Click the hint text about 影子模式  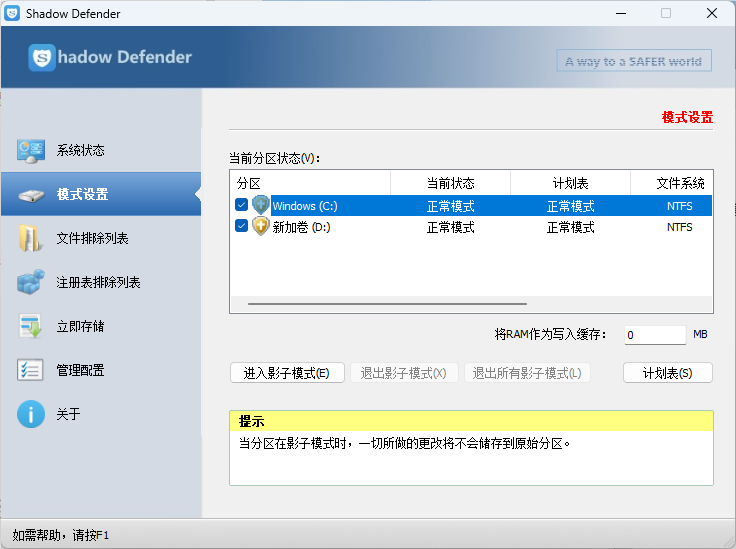[405, 443]
